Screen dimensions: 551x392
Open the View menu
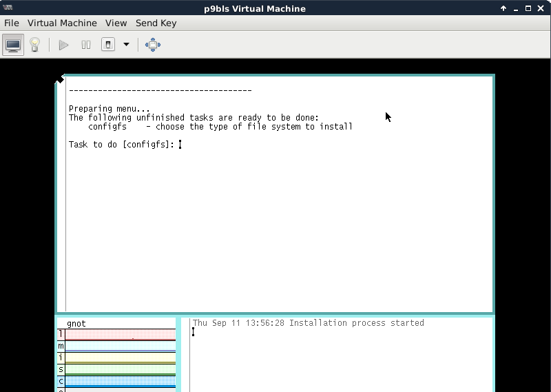tap(116, 23)
